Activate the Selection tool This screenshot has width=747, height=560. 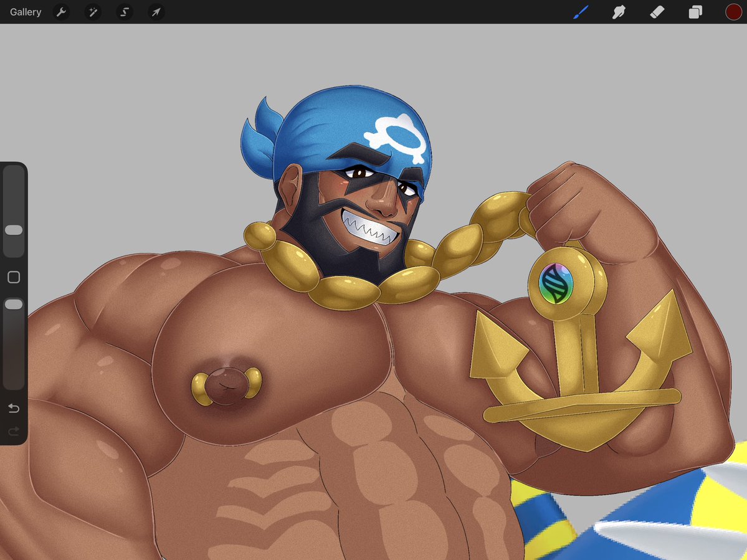pyautogui.click(x=125, y=12)
